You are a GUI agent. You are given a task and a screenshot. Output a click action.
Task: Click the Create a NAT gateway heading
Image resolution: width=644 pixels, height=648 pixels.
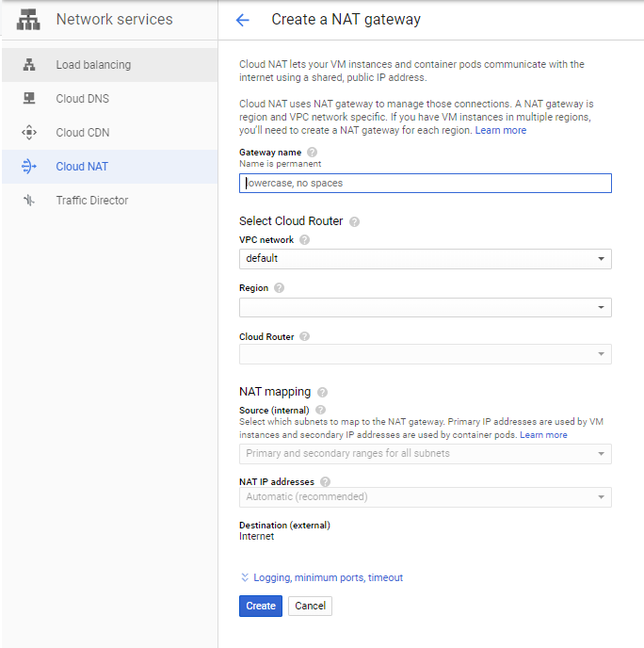point(346,20)
